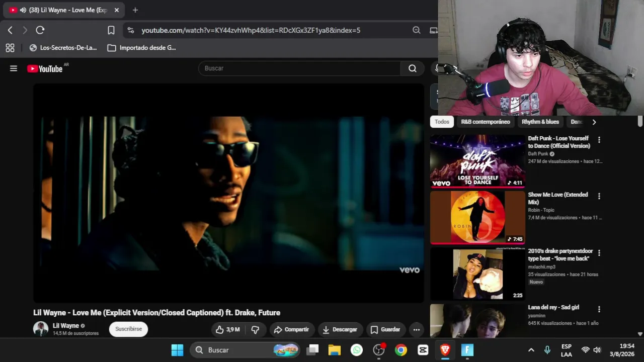
Task: Dislike the Lil Wayne video
Action: click(256, 330)
